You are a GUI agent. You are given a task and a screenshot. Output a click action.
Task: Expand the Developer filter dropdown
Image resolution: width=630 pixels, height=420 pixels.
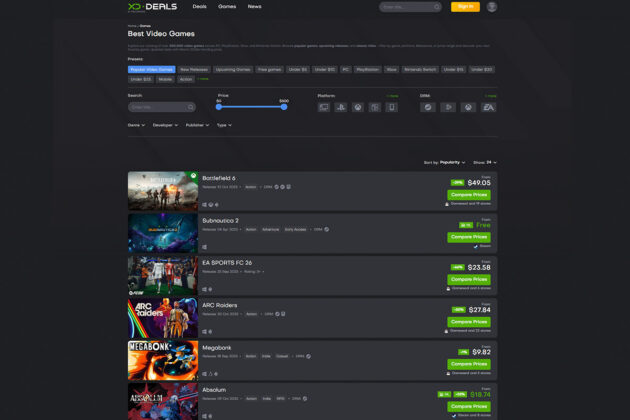165,125
